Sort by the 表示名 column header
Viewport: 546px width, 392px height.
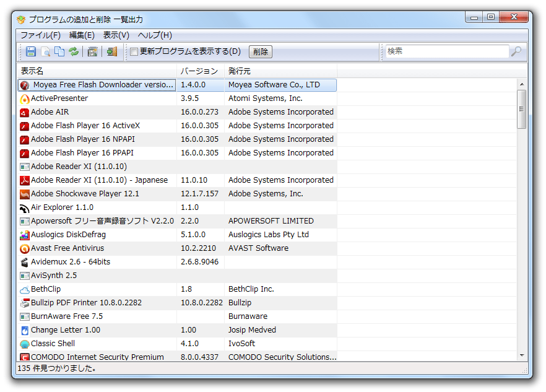[97, 71]
